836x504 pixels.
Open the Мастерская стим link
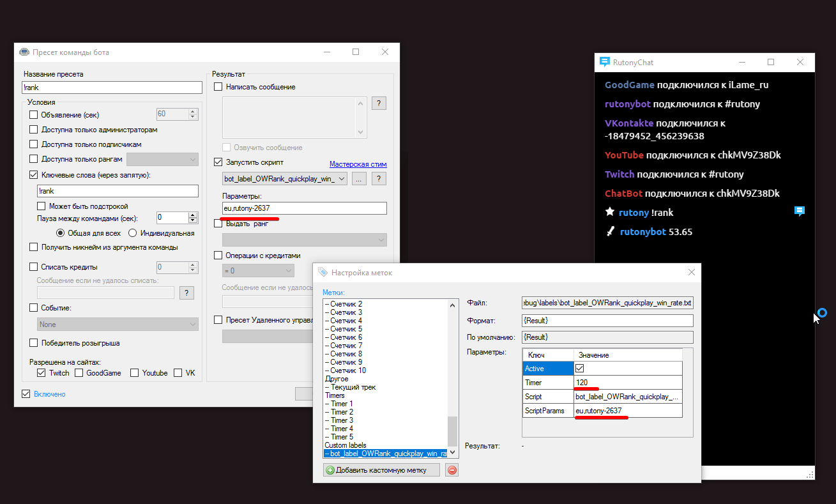click(358, 164)
